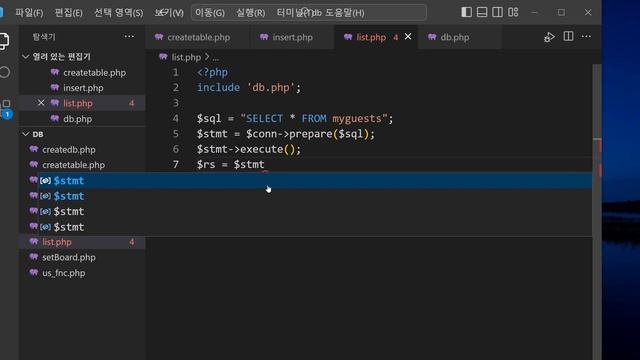Click the db.php tab elephant icon
Screen dimensions: 640x360
tap(432, 37)
